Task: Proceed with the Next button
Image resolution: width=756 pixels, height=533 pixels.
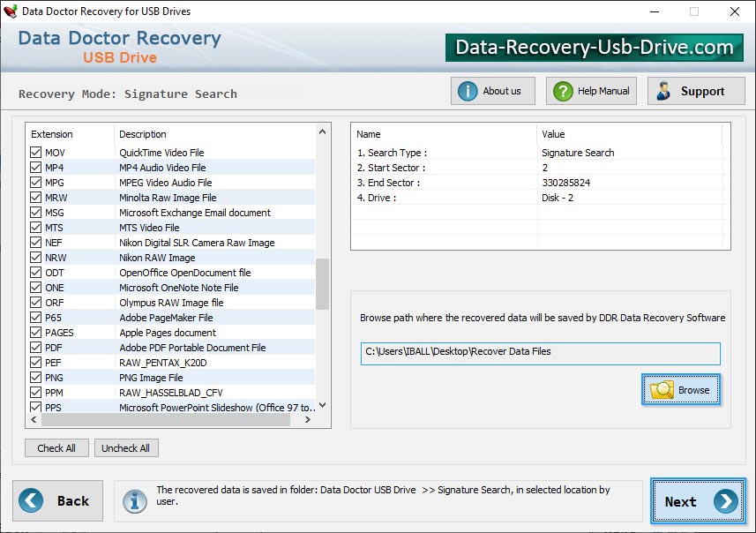Action: click(698, 501)
